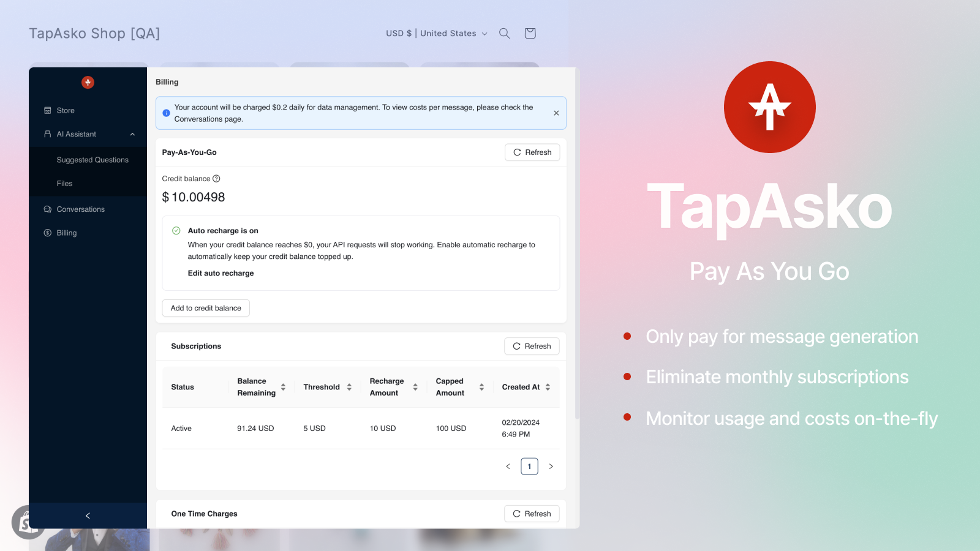The image size is (980, 551).
Task: Sort by Balance Remaining column
Action: point(283,387)
